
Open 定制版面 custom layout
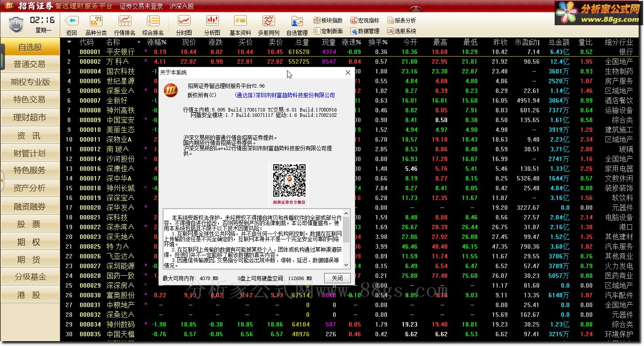click(x=328, y=31)
